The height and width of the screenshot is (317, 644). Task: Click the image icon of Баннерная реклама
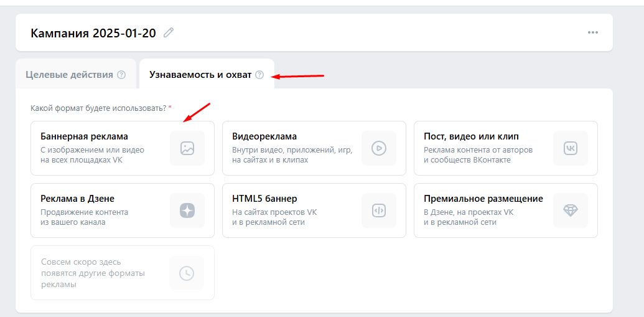click(x=187, y=148)
